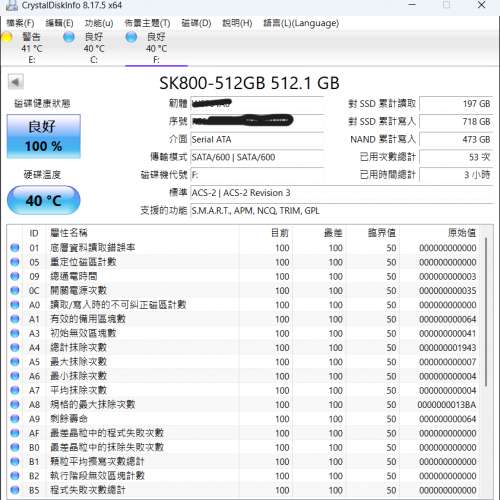Click the Serial ATA interface field
The width and height of the screenshot is (500, 500).
pyautogui.click(x=257, y=139)
